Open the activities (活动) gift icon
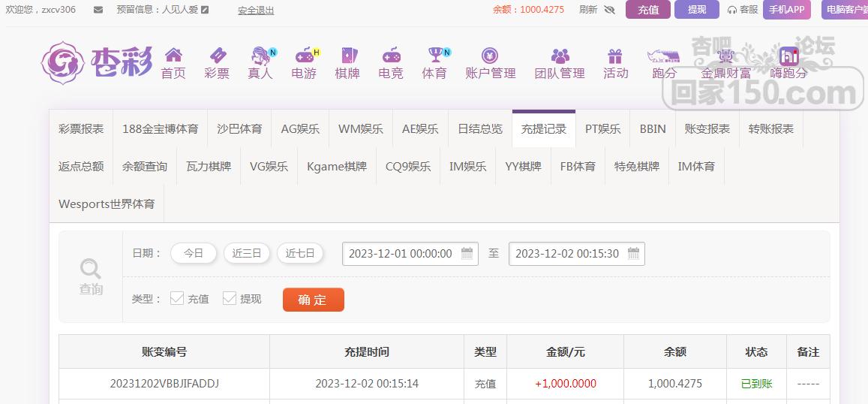The height and width of the screenshot is (404, 868). [x=615, y=56]
